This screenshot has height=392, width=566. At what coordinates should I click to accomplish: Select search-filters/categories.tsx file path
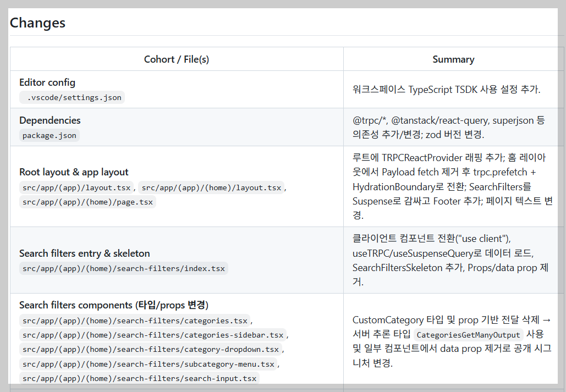[135, 321]
